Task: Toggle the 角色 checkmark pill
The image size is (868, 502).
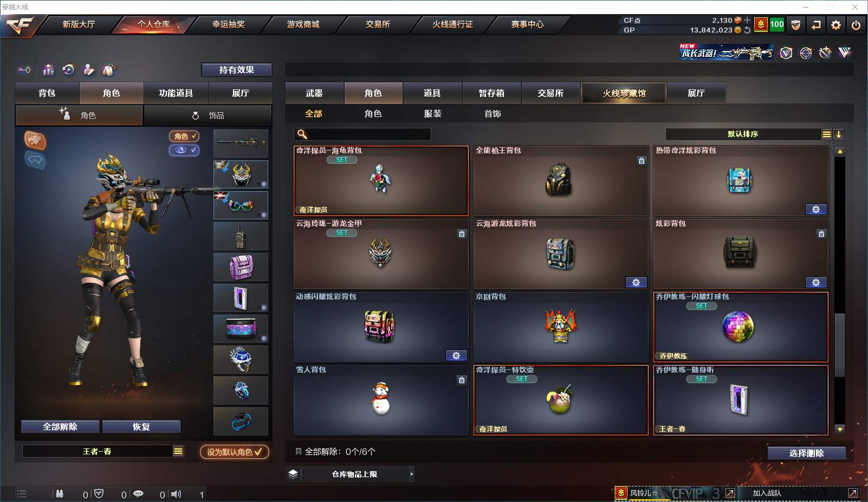Action: pyautogui.click(x=184, y=136)
